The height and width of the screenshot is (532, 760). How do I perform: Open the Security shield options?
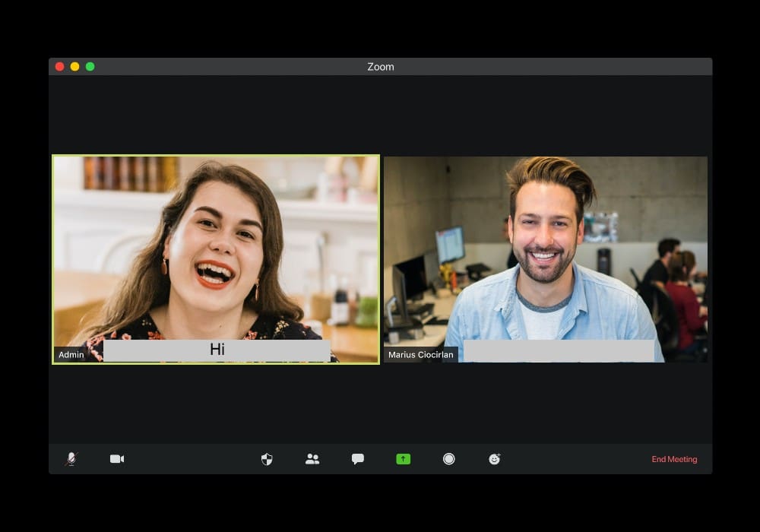coord(267,459)
